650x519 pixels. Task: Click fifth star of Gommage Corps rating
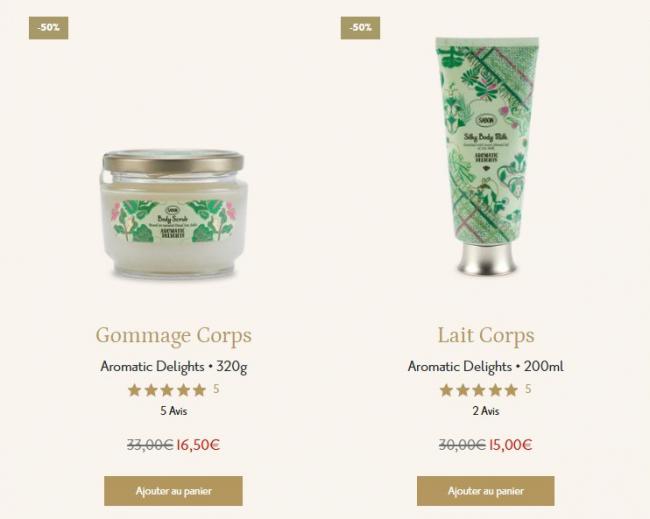[199, 390]
